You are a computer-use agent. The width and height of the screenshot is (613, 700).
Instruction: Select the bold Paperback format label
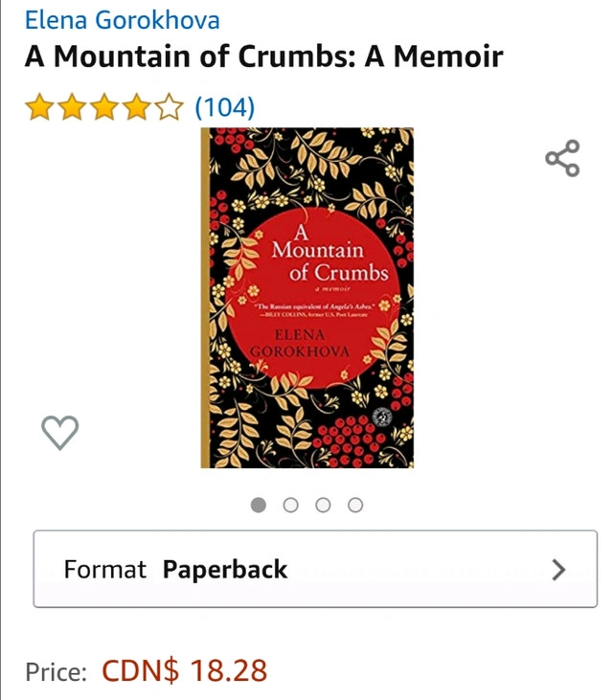click(225, 570)
